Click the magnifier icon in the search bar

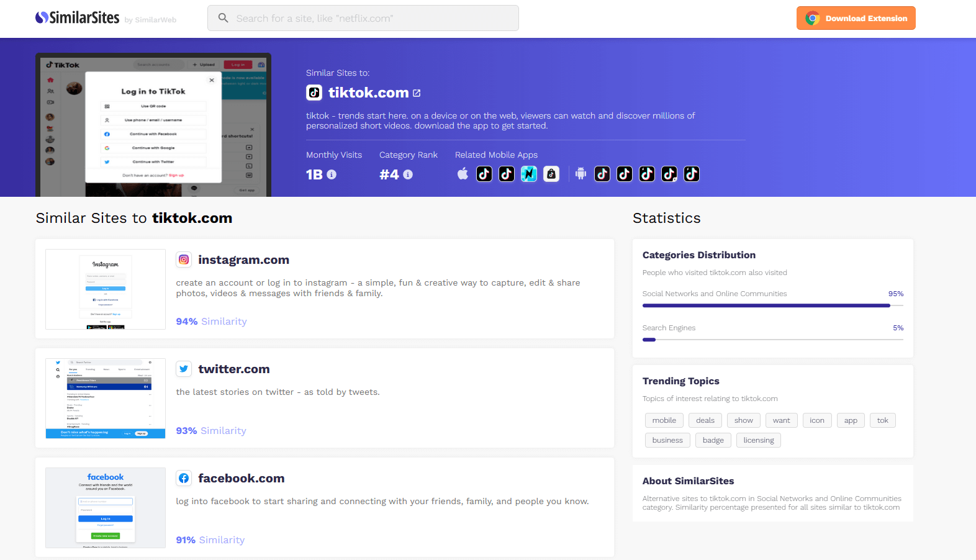point(224,18)
